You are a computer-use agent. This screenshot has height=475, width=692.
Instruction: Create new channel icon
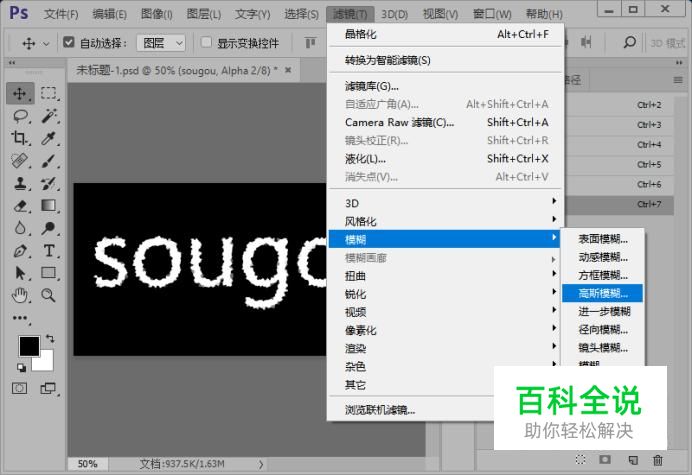click(633, 460)
